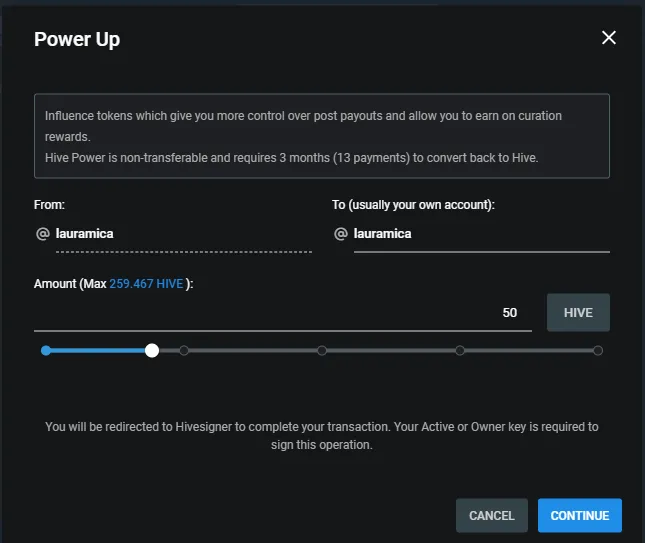The height and width of the screenshot is (543, 645).
Task: Set max amount via 259.467 HIVE link
Action: pos(146,284)
